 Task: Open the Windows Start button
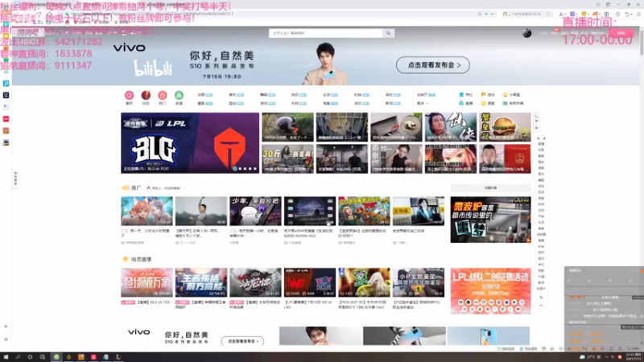(x=6, y=357)
